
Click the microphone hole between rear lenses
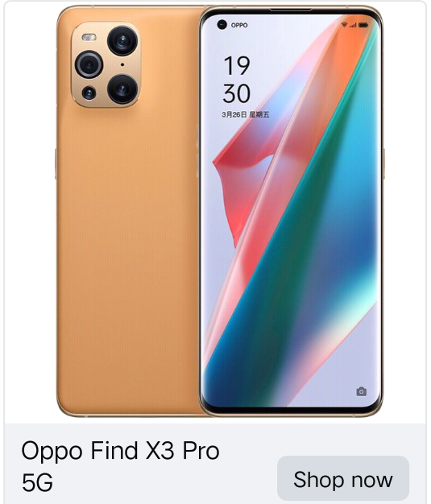(122, 64)
